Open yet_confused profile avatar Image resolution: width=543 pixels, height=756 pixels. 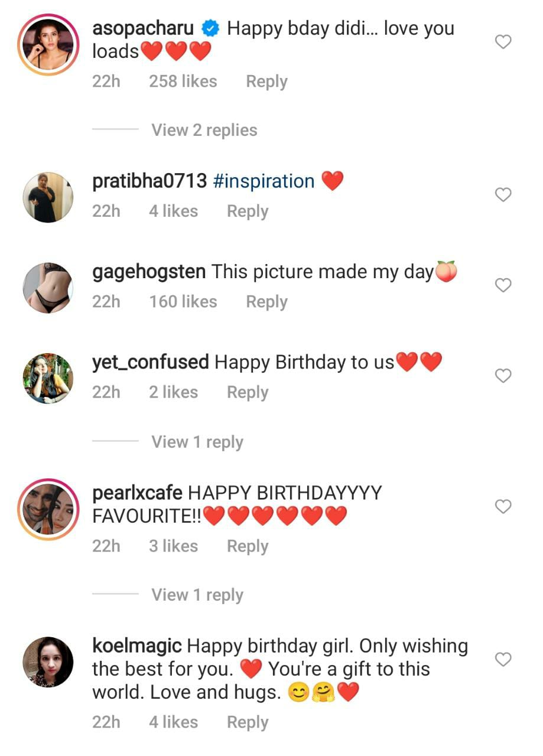pos(48,378)
